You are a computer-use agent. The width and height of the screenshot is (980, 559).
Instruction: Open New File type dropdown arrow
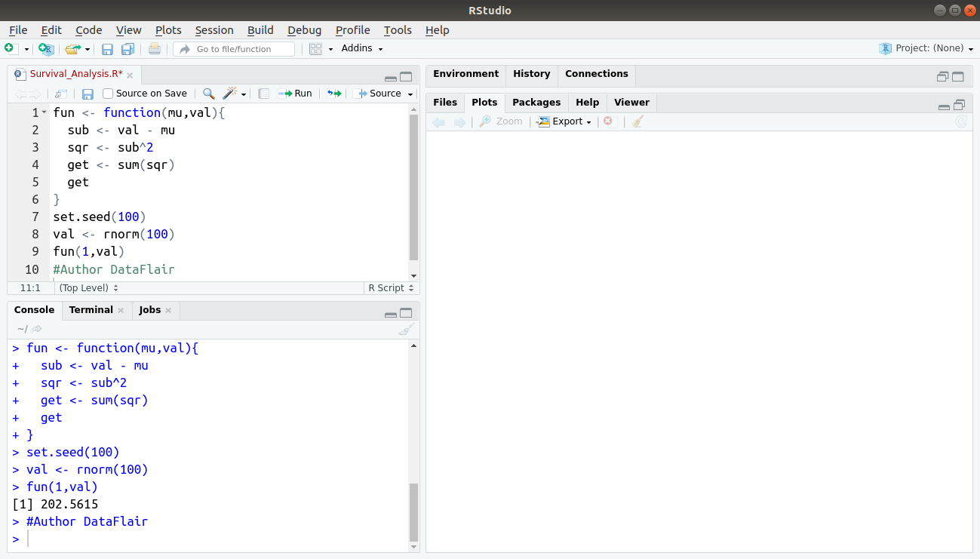[x=26, y=49]
